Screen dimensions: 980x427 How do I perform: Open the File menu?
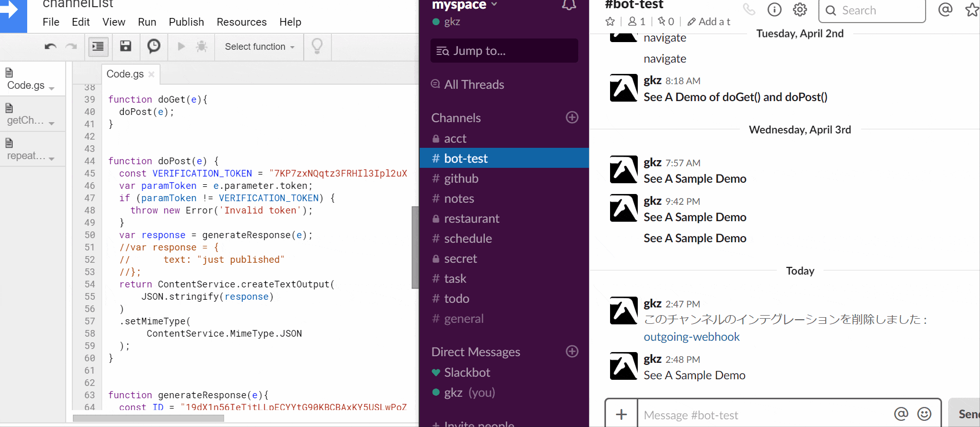(x=51, y=22)
